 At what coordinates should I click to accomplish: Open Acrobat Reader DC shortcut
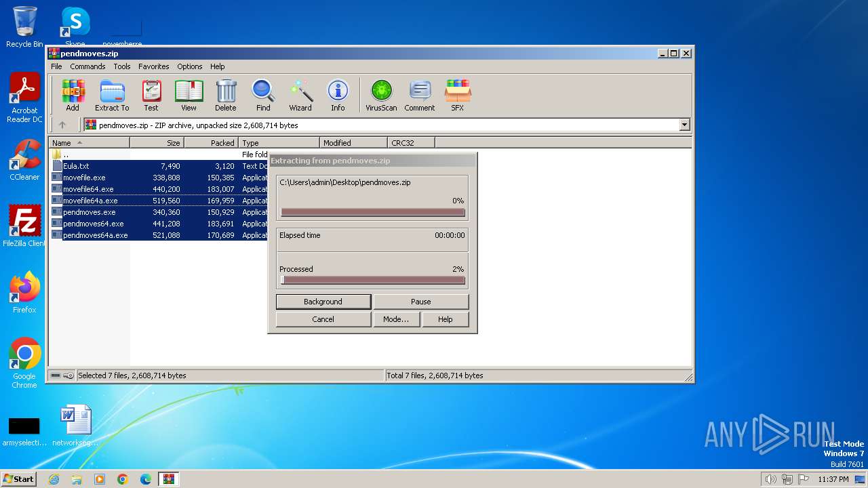pos(24,98)
